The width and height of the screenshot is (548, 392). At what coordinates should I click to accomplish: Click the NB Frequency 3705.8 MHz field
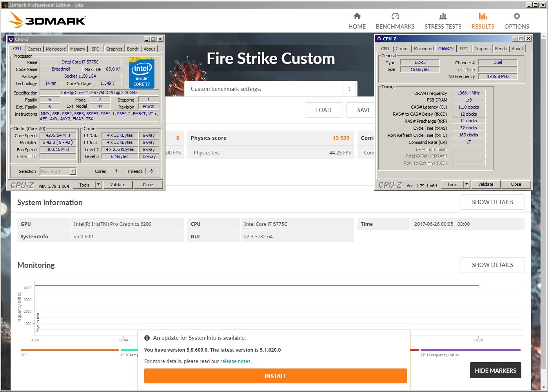pos(498,76)
